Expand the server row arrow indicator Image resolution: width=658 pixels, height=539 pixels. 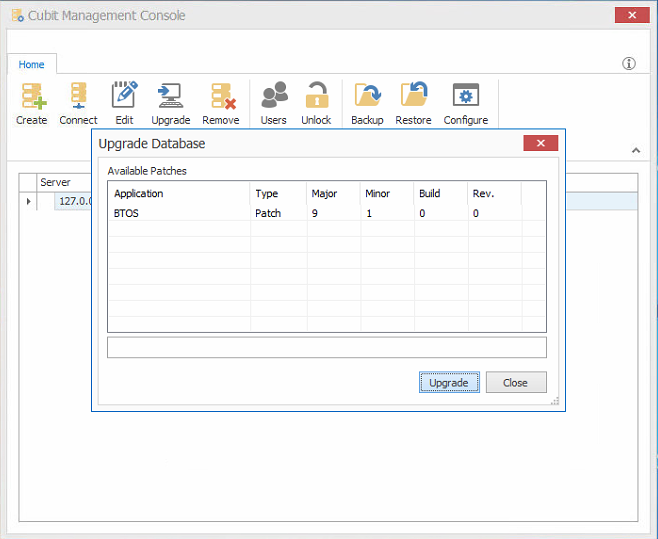click(x=28, y=201)
